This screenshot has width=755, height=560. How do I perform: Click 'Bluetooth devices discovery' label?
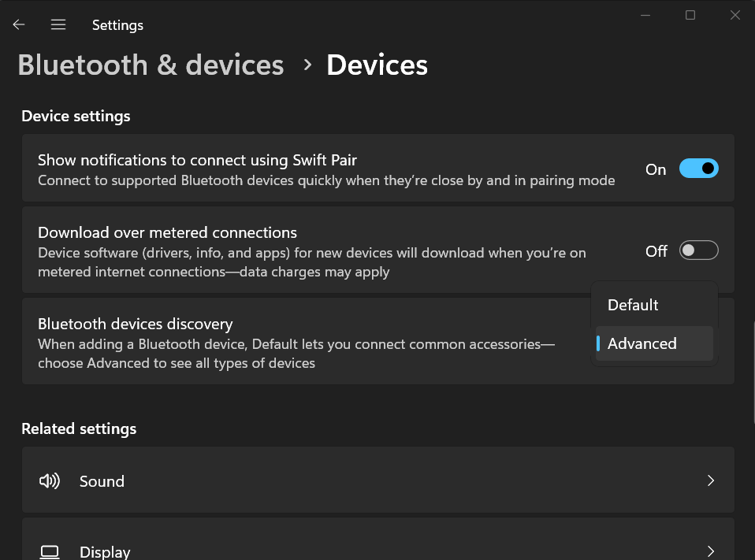[x=136, y=325]
